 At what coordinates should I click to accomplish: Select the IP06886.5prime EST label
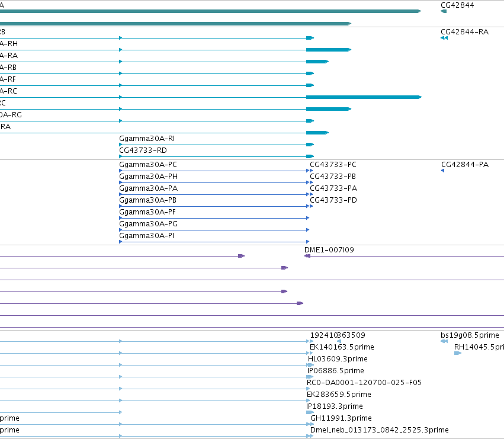pos(336,371)
